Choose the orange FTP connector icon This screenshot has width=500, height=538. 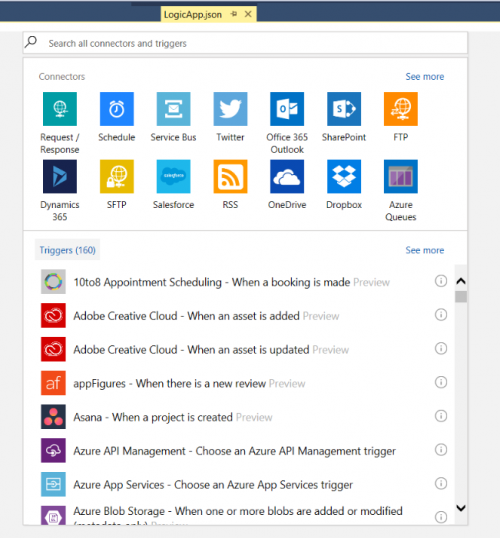(x=401, y=109)
